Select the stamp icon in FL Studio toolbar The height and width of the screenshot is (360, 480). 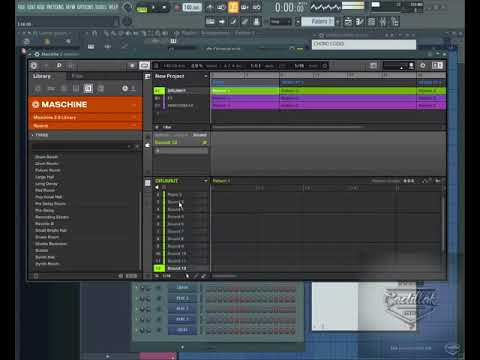tap(256, 22)
